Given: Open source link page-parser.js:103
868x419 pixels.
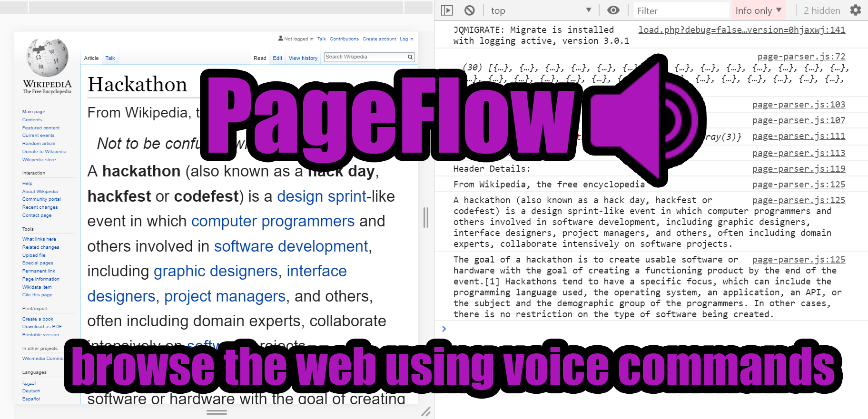Looking at the screenshot, I should pos(799,105).
